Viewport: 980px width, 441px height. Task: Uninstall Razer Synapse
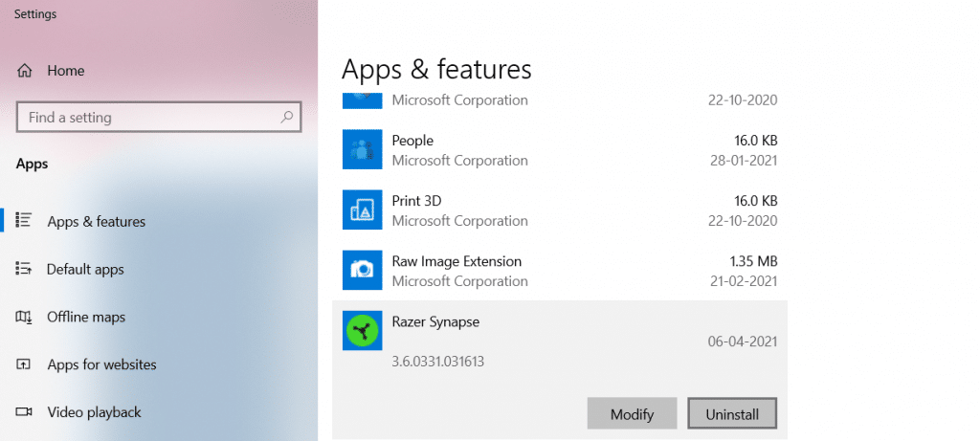click(732, 413)
